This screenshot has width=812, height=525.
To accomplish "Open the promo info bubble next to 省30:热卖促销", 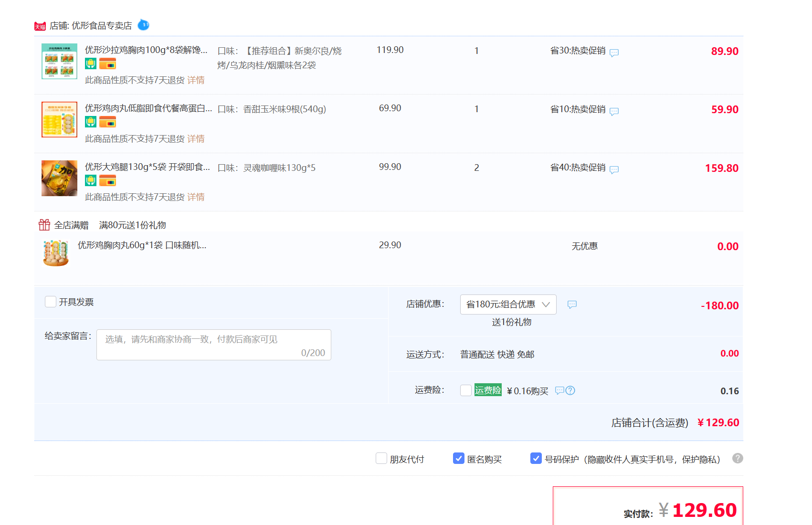I will pos(614,52).
